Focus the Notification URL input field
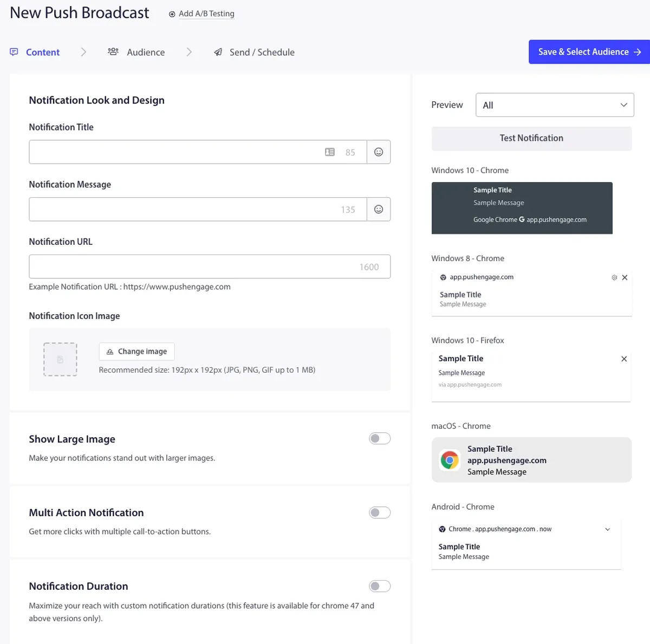 (x=210, y=266)
